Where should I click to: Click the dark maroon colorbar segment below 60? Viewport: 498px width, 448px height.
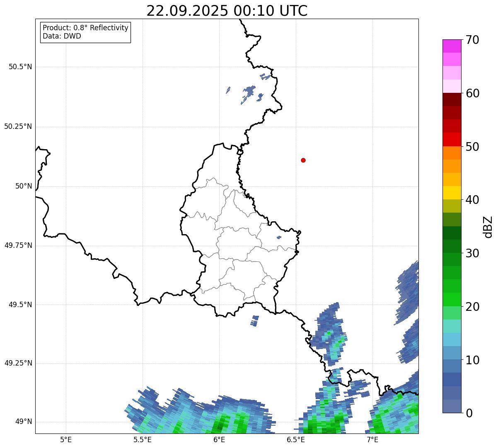pos(452,99)
